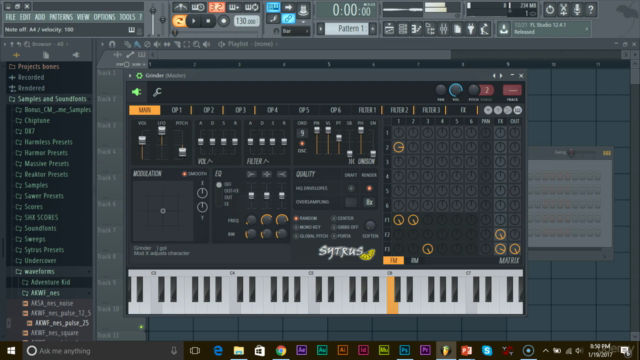Screen dimensions: 640x360
Task: Enable the GIBBS OFF option
Action: click(345, 227)
